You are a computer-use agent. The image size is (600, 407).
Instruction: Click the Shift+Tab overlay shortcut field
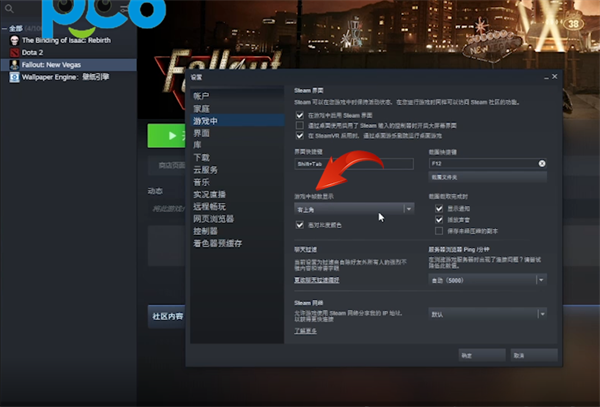(x=354, y=164)
